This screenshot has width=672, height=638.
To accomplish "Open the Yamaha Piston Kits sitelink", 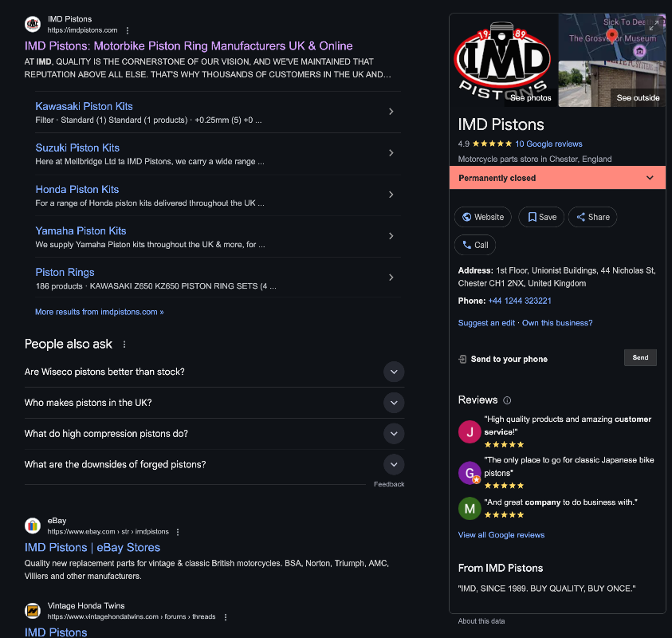I will (81, 230).
